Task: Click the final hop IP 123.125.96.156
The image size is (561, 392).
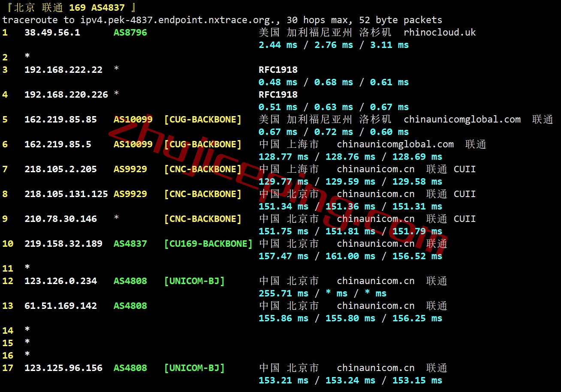Action: [63, 368]
